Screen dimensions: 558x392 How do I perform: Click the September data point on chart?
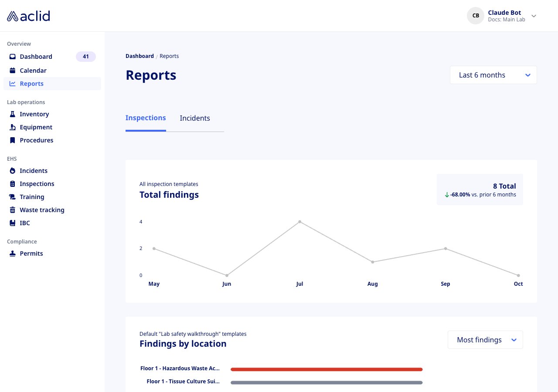point(446,248)
